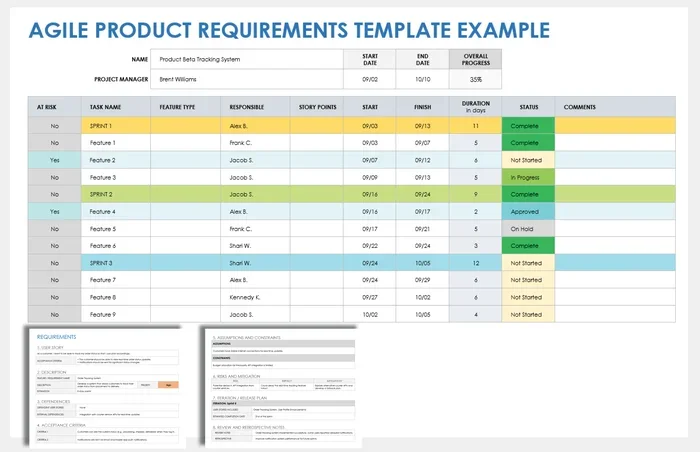The height and width of the screenshot is (452, 700).
Task: Select the SPRINT 3 task cell
Action: 116,263
